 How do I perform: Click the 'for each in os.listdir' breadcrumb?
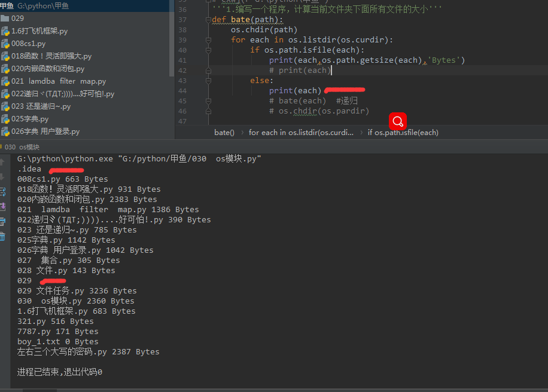point(301,133)
